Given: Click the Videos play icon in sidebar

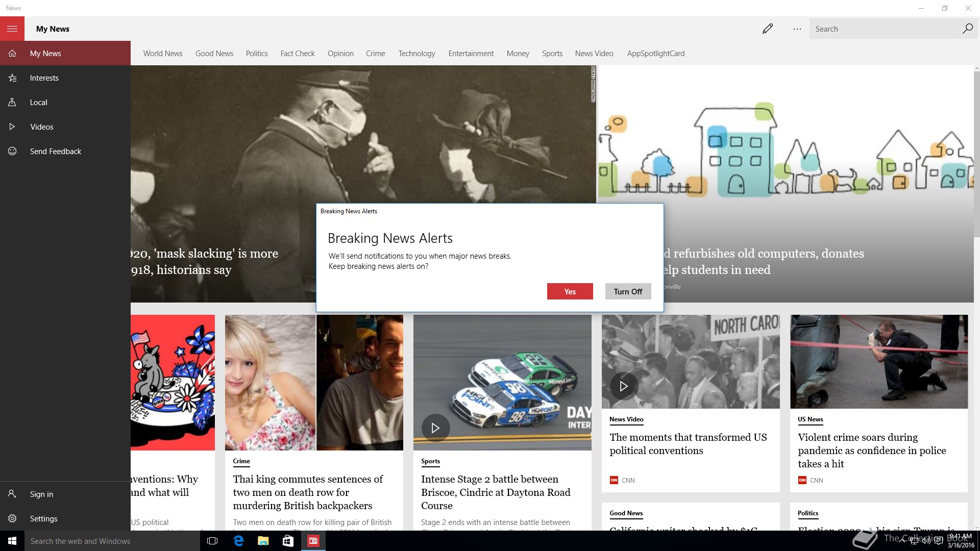Looking at the screenshot, I should (12, 127).
